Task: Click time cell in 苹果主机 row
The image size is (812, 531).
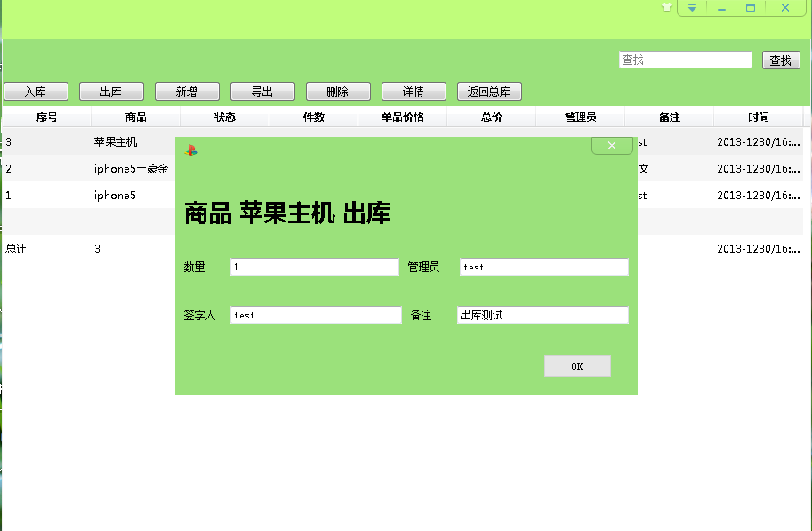Action: point(758,142)
